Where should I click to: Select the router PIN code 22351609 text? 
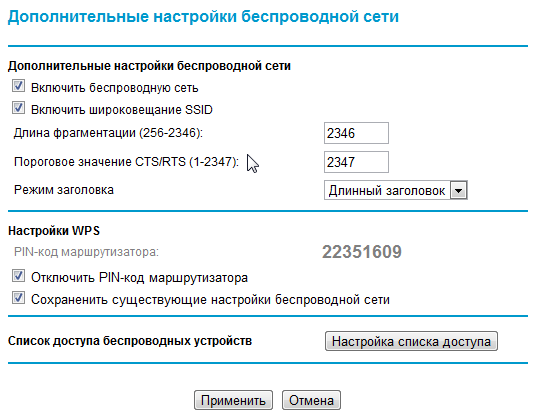coord(362,252)
